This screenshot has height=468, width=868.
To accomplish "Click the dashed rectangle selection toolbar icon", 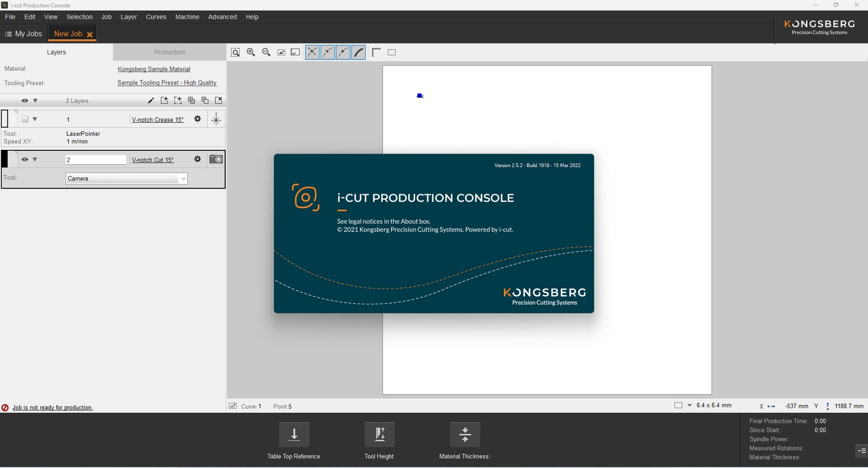I will click(392, 53).
